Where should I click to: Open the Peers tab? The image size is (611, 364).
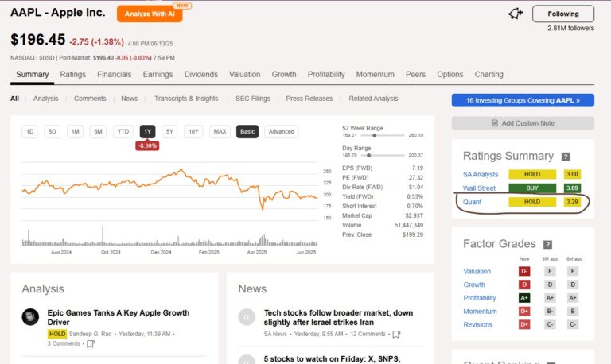(x=416, y=75)
